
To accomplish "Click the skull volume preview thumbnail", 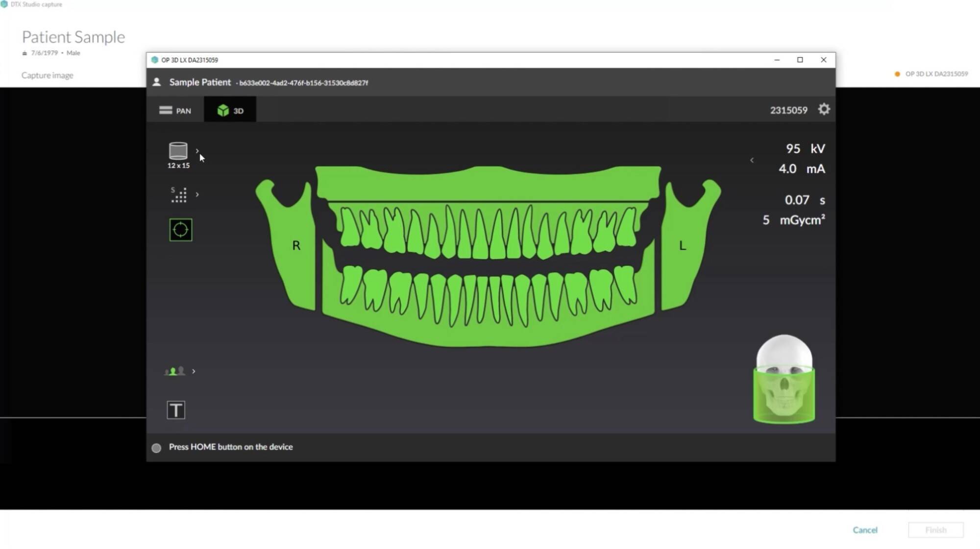I will pyautogui.click(x=784, y=380).
